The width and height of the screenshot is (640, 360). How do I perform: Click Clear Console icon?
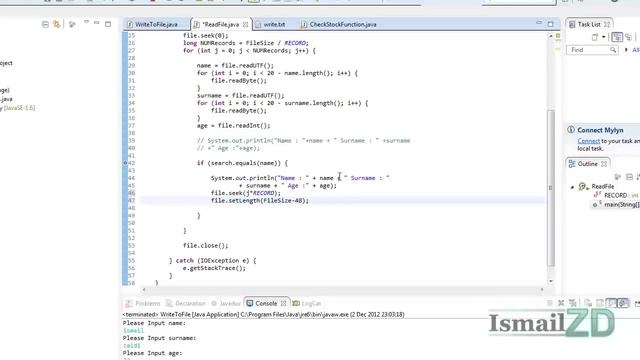click(588, 303)
